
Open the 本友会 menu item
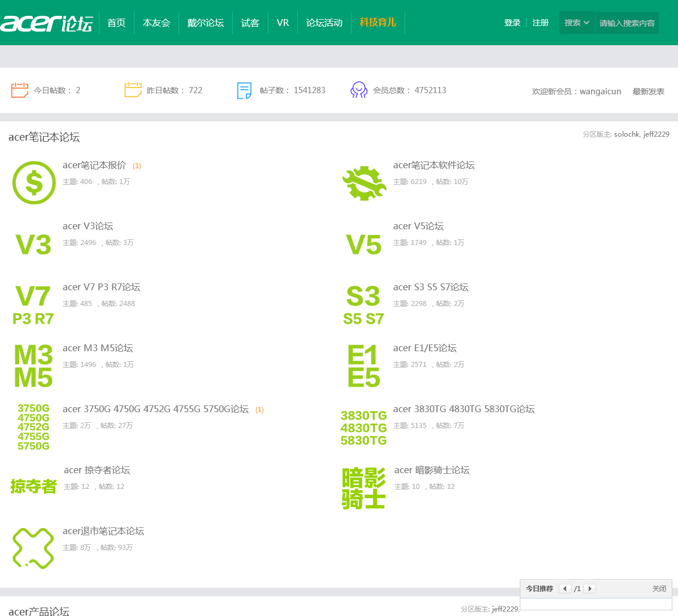point(157,23)
